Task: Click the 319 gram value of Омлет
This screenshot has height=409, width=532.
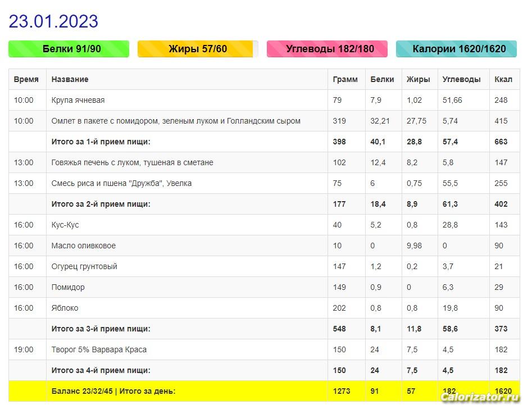Action: 339,121
